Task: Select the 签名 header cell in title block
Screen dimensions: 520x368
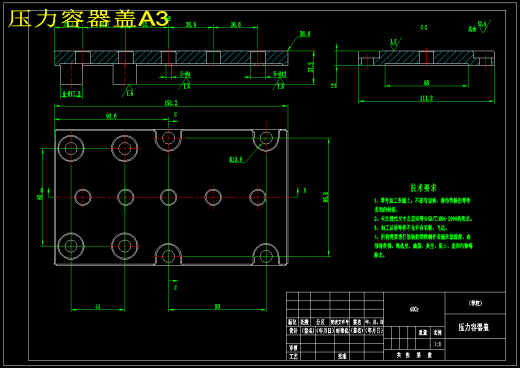Action: tap(357, 322)
